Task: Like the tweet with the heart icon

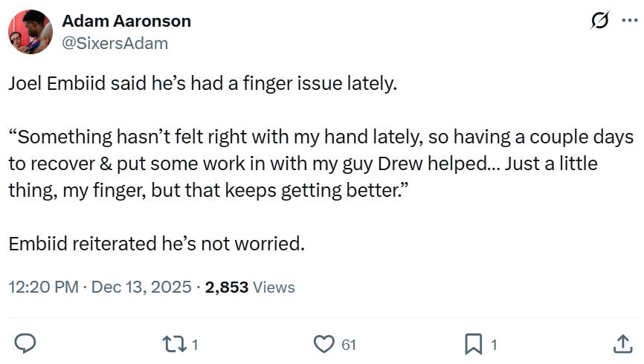Action: [x=323, y=343]
